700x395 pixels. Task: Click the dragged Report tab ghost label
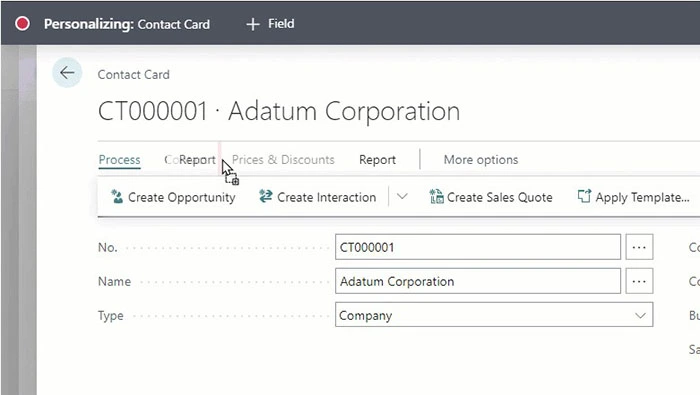coord(197,160)
